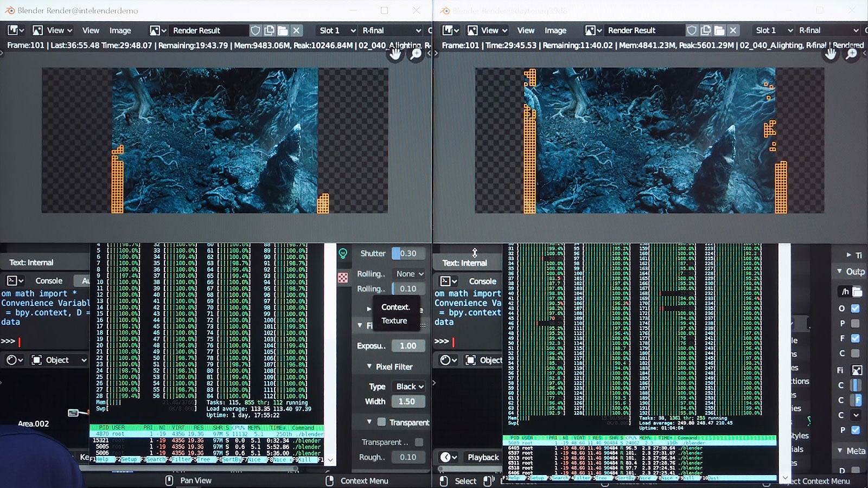Open console editor type icon in left window

click(15, 280)
